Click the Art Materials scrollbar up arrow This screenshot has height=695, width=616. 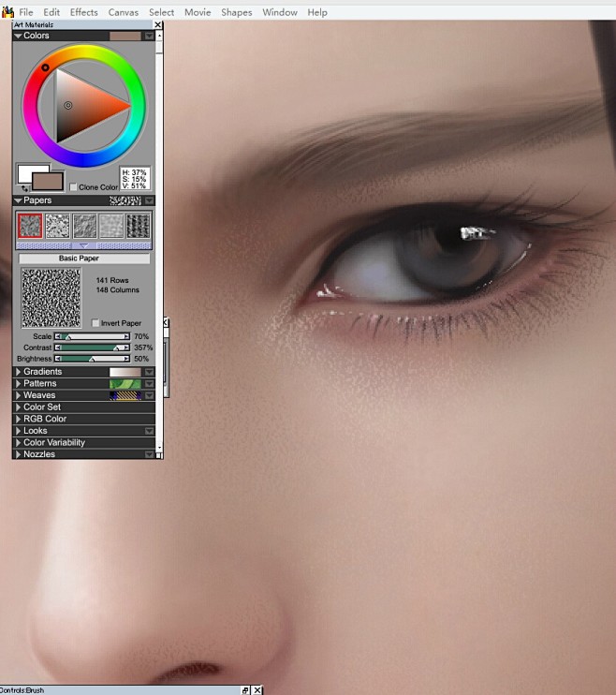159,36
